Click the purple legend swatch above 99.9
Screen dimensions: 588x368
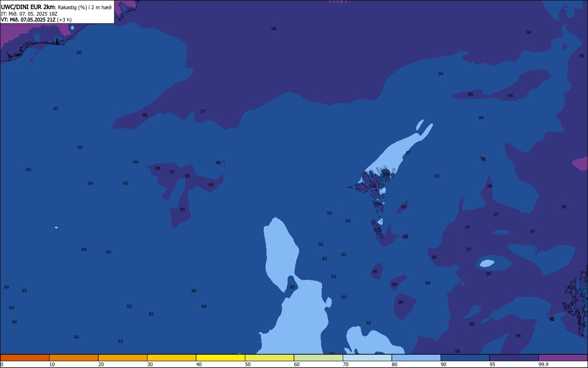[x=563, y=357]
